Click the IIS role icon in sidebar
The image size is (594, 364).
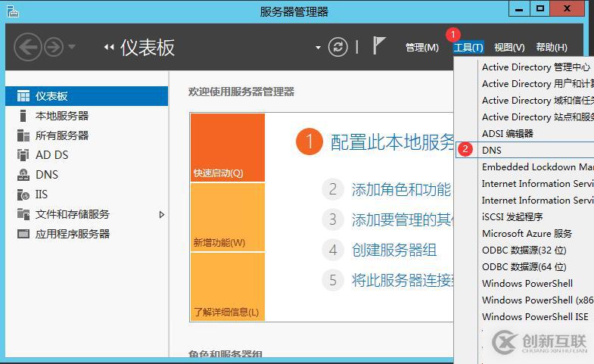click(23, 194)
